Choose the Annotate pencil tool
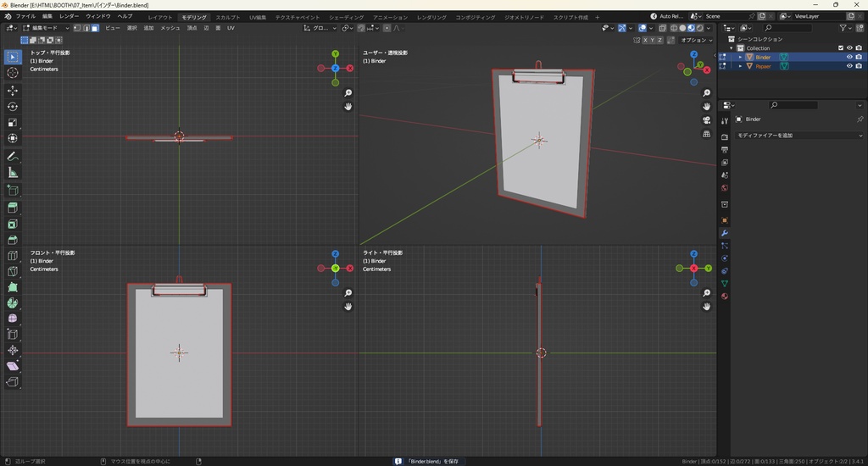The height and width of the screenshot is (466, 868). click(13, 157)
